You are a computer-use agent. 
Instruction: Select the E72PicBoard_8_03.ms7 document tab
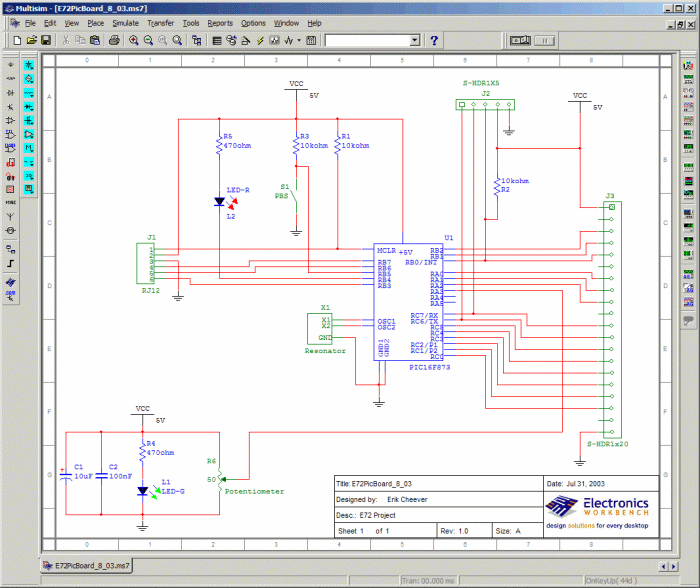91,565
